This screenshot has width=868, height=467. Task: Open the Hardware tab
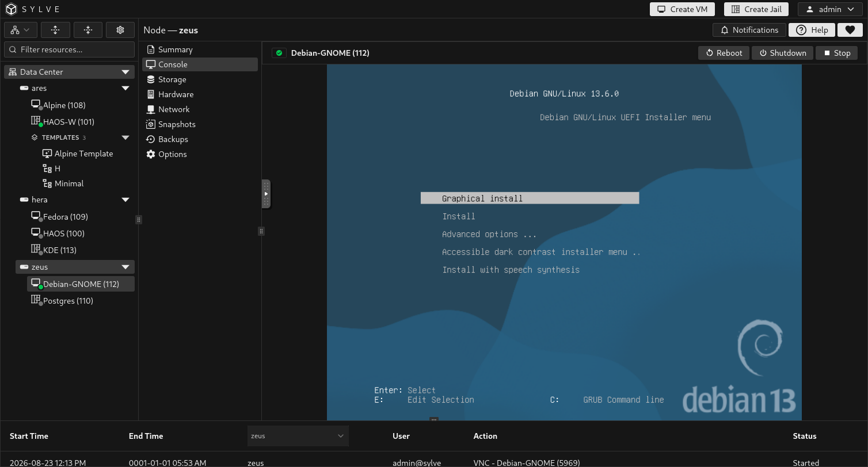pos(200,94)
